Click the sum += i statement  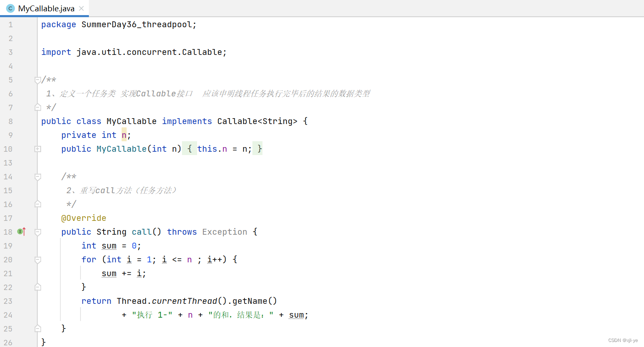click(124, 274)
